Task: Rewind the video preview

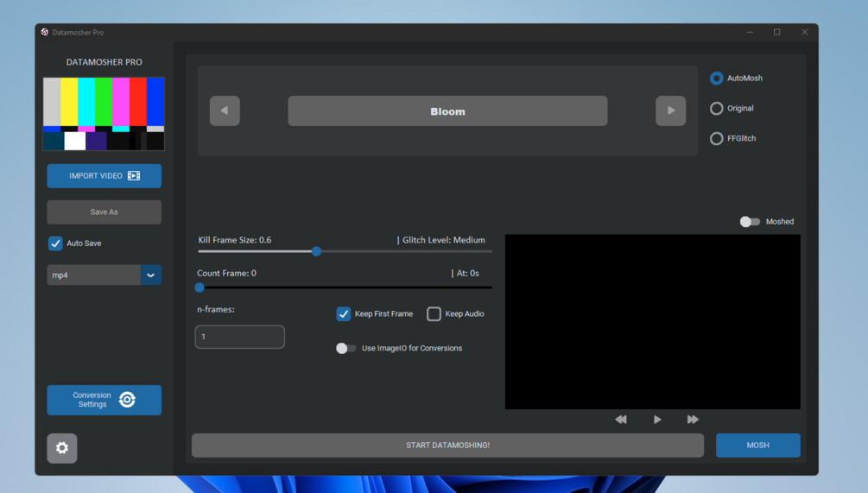Action: pyautogui.click(x=621, y=420)
